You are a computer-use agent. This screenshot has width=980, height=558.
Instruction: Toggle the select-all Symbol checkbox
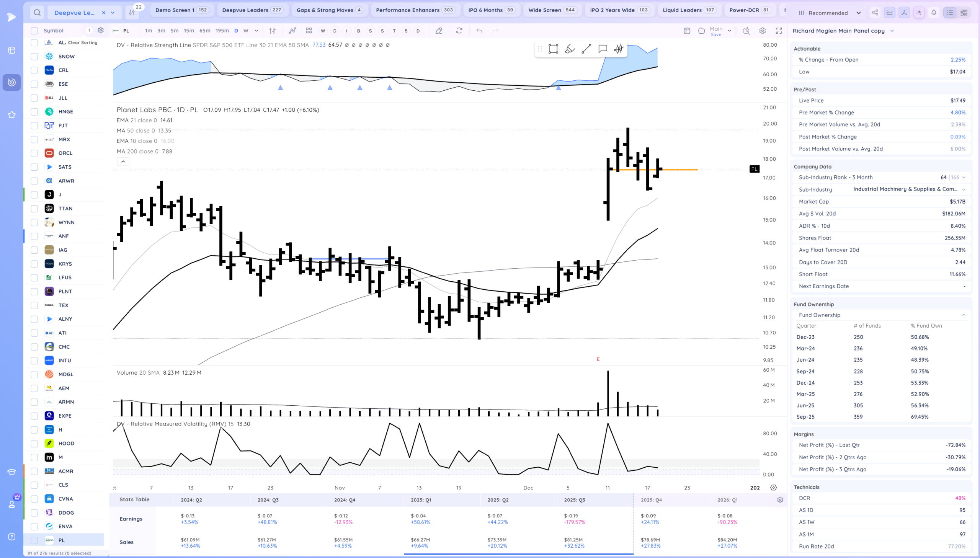pos(34,31)
